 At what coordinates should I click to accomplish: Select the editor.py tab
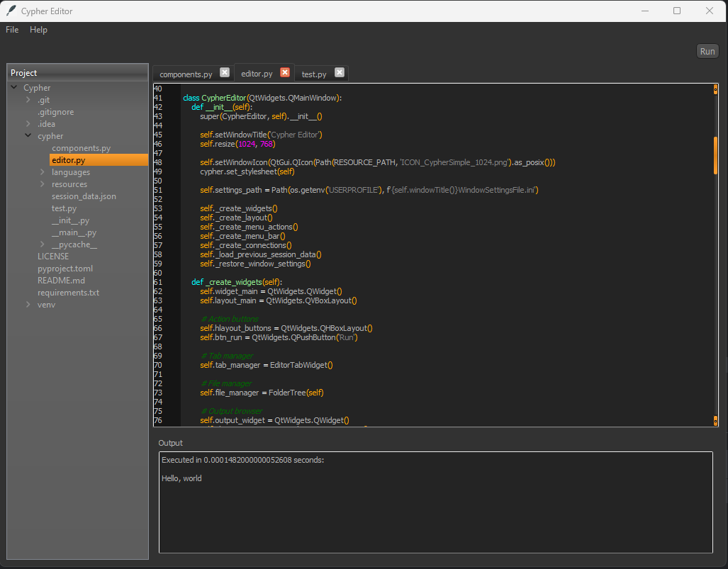click(257, 74)
